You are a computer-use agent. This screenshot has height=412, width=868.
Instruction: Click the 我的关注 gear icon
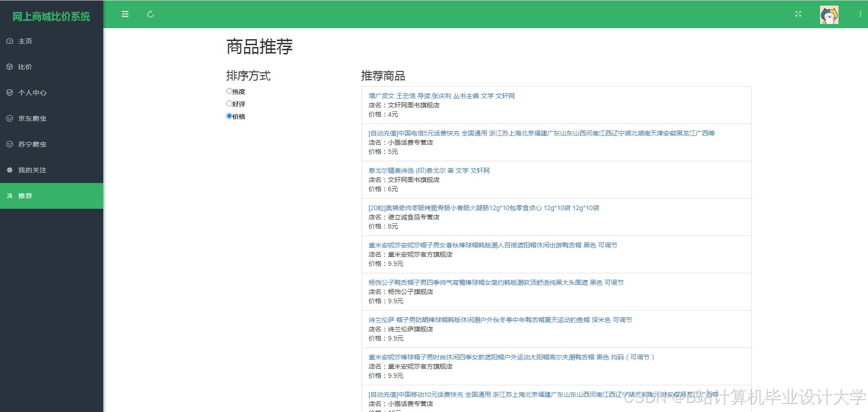point(10,170)
